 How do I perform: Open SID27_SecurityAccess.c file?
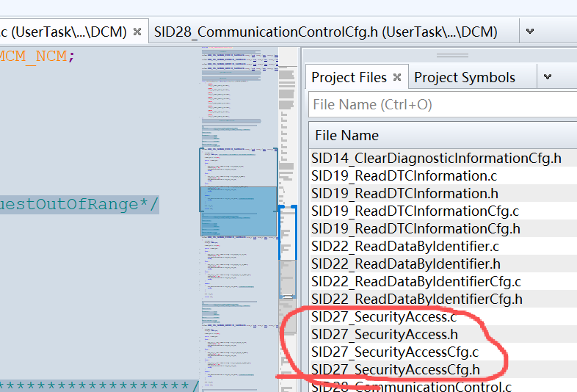click(x=384, y=317)
